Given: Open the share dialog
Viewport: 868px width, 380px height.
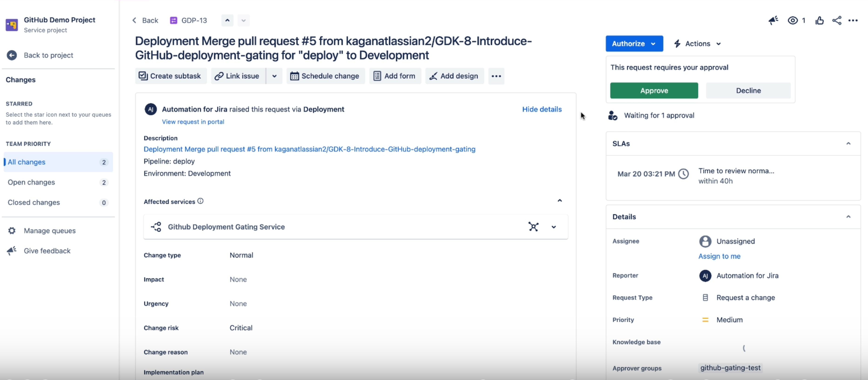Looking at the screenshot, I should tap(837, 20).
